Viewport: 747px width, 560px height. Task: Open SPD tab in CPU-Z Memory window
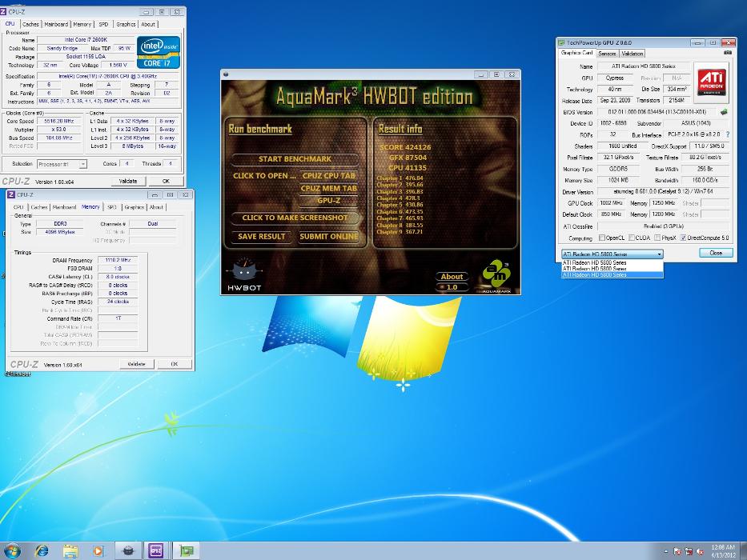tap(112, 207)
